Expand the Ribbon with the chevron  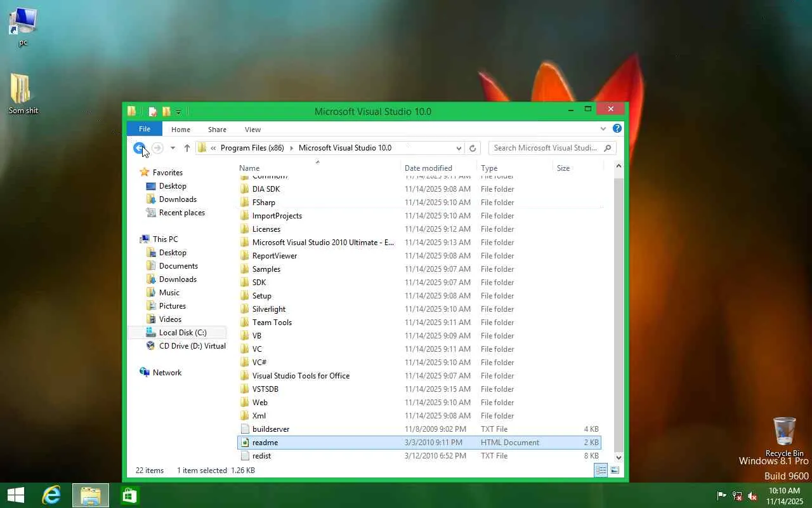603,129
